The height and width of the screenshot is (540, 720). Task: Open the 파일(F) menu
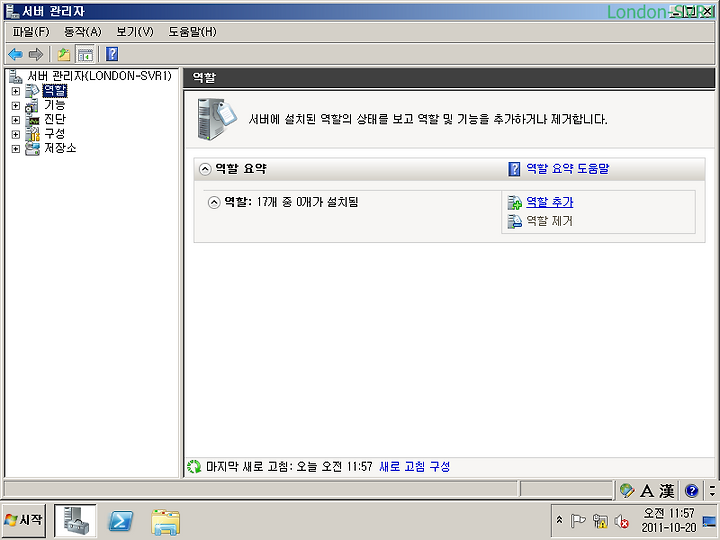pyautogui.click(x=31, y=32)
